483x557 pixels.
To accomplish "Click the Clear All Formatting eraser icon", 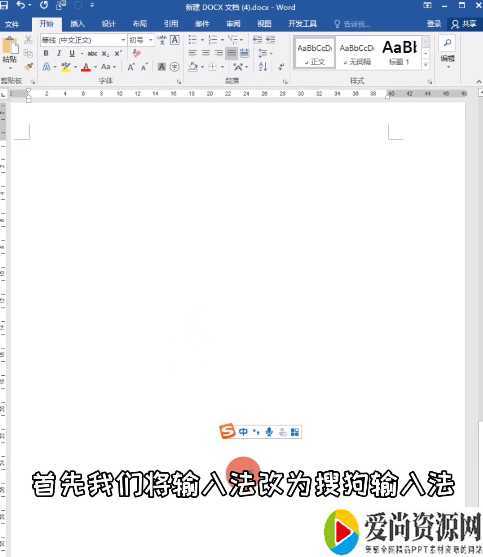I will pyautogui.click(x=137, y=53).
